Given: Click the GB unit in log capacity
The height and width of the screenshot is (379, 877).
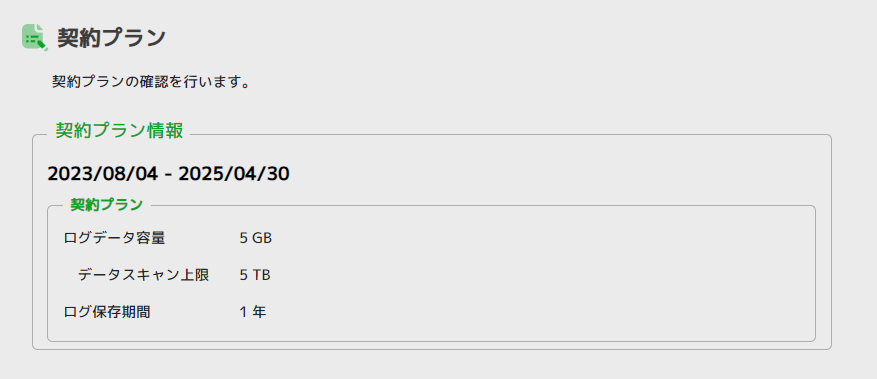Looking at the screenshot, I should (x=262, y=238).
